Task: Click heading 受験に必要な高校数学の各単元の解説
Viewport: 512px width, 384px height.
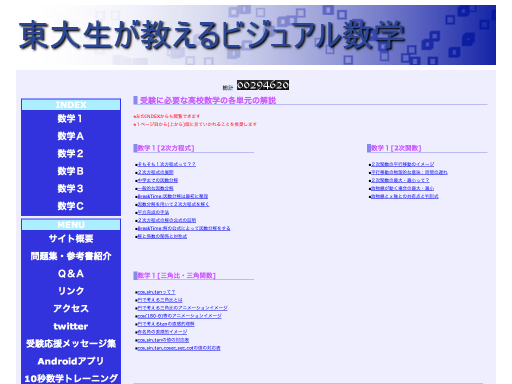Action: pyautogui.click(x=208, y=100)
